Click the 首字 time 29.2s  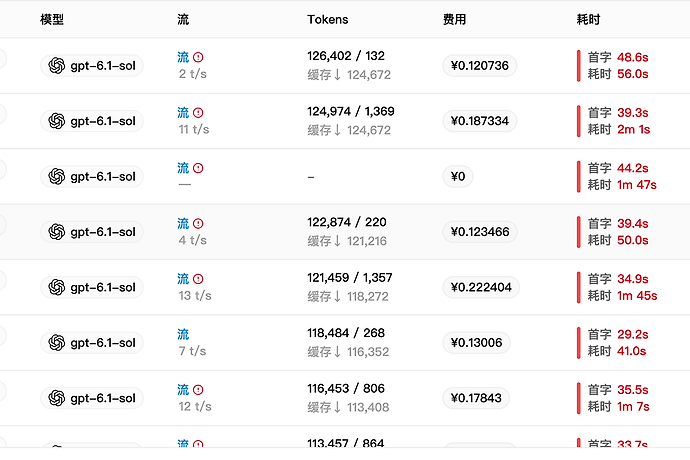(x=632, y=335)
